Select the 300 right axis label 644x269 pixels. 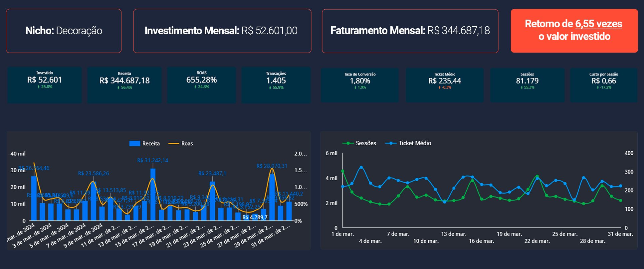[629, 172]
